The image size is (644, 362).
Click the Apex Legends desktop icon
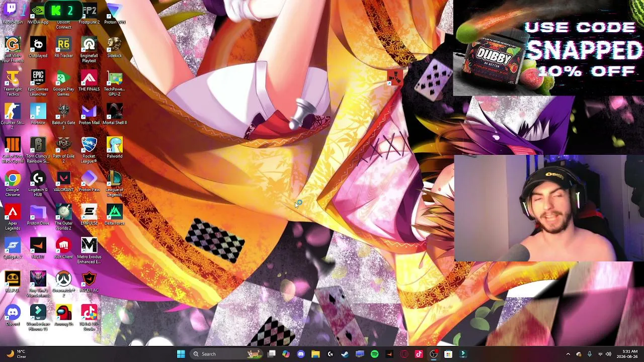click(13, 218)
